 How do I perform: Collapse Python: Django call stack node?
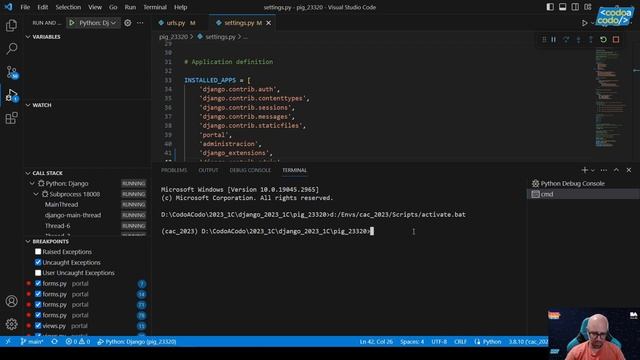tap(32, 184)
